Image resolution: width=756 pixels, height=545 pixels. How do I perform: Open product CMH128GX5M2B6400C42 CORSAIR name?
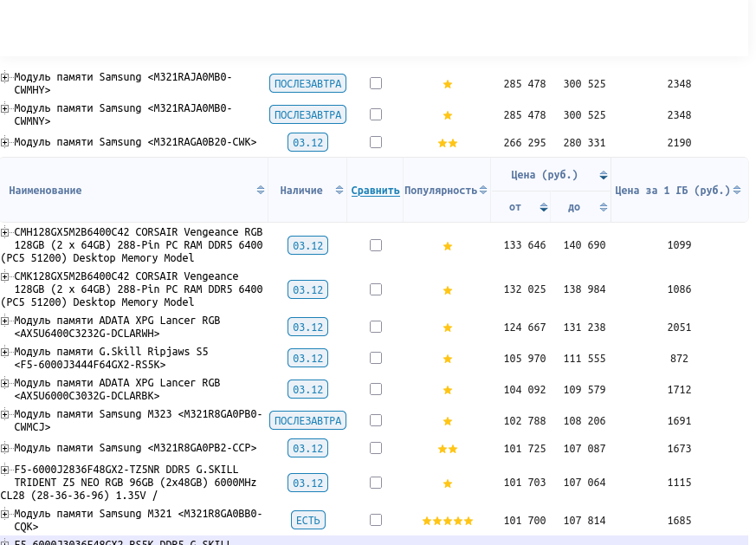[x=132, y=245]
